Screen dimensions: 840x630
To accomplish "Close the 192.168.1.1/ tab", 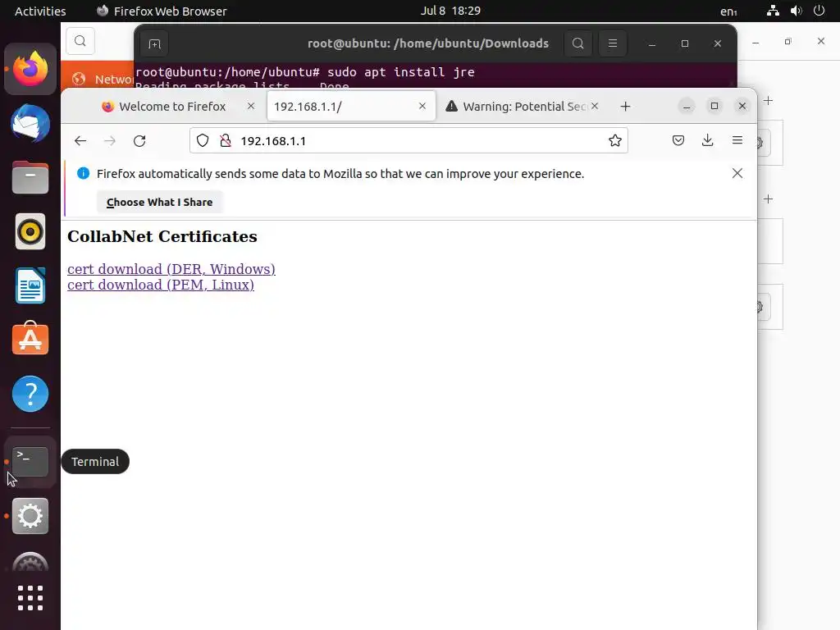I will click(422, 106).
